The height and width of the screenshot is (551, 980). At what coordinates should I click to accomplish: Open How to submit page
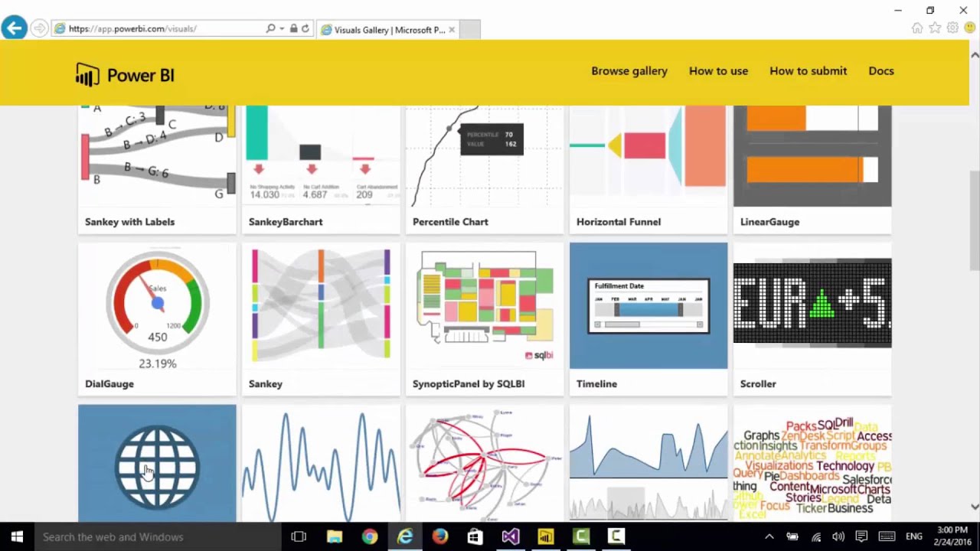(x=808, y=71)
